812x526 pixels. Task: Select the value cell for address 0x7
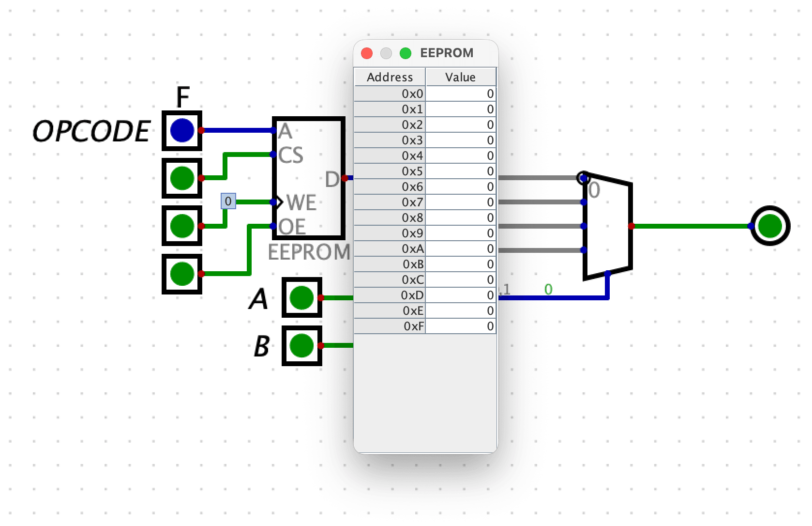pyautogui.click(x=461, y=202)
